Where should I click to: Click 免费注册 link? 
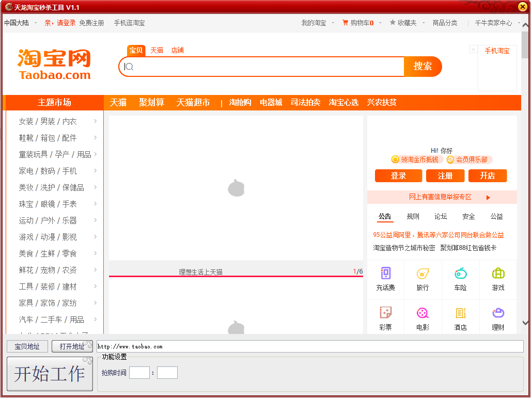tap(91, 23)
